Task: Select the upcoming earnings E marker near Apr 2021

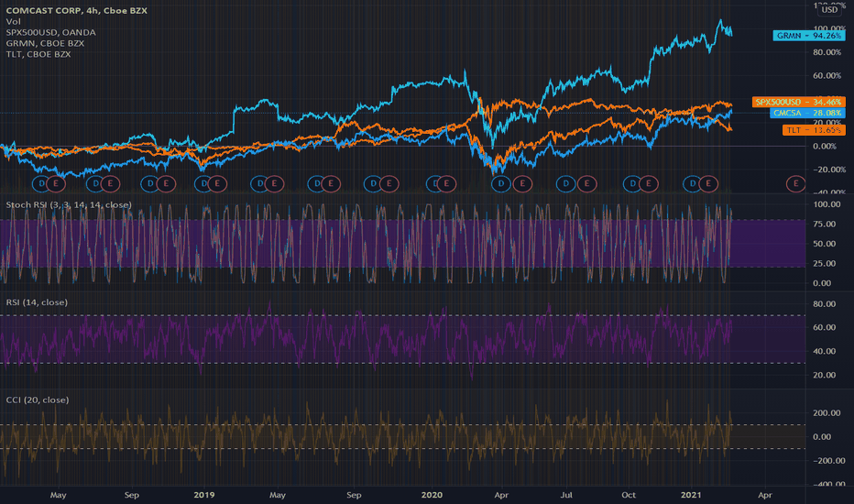Action: [x=795, y=183]
